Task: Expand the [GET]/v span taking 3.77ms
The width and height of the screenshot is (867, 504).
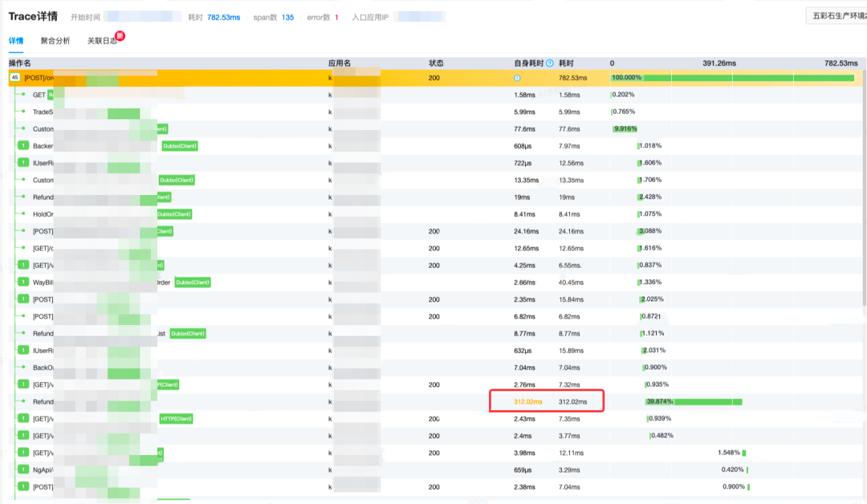Action: (23, 436)
